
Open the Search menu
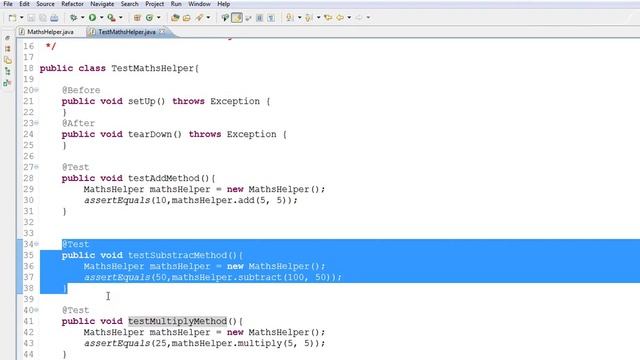click(129, 4)
